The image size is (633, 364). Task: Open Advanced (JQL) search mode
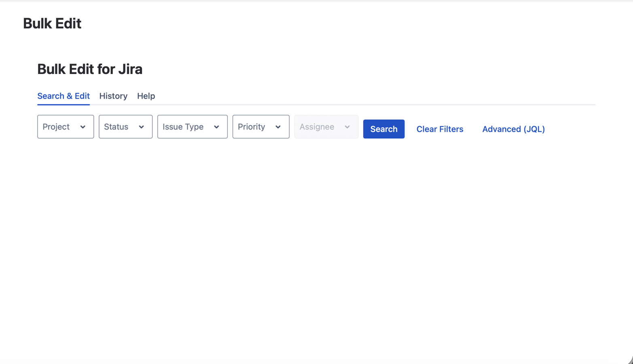tap(513, 129)
